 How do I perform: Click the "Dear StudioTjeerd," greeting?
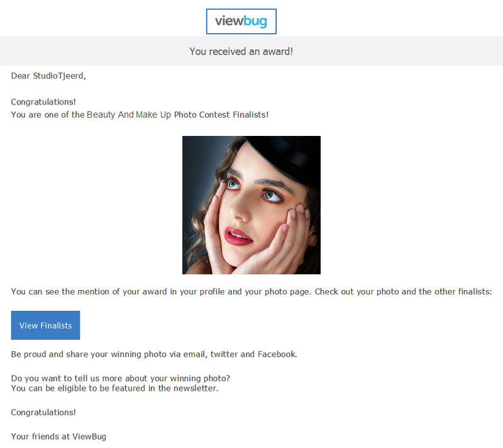pos(48,76)
